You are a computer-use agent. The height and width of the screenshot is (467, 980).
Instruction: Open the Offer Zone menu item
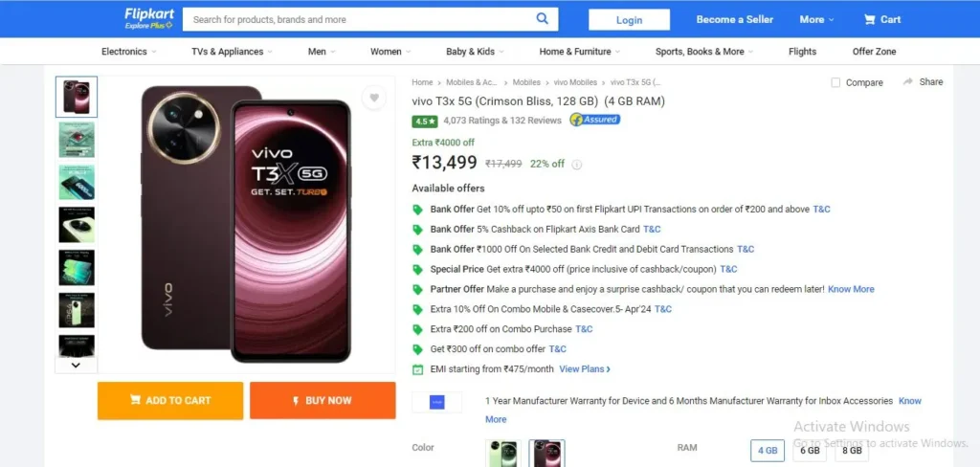click(x=874, y=52)
